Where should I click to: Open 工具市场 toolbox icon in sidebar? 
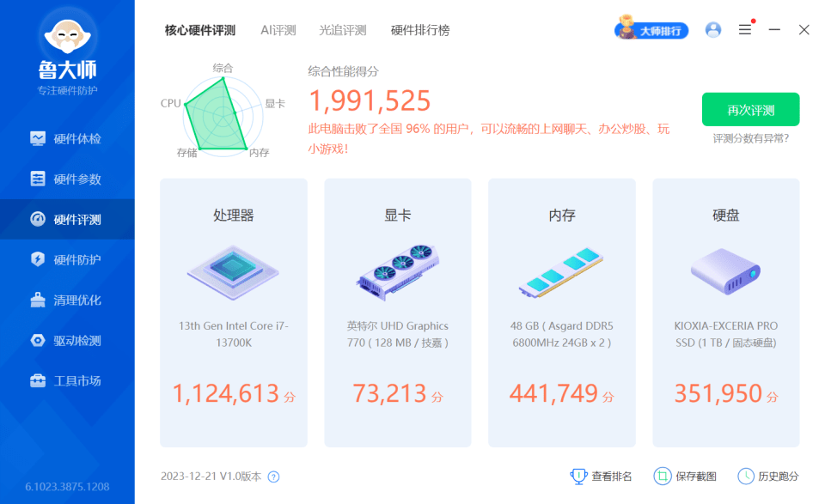click(38, 380)
